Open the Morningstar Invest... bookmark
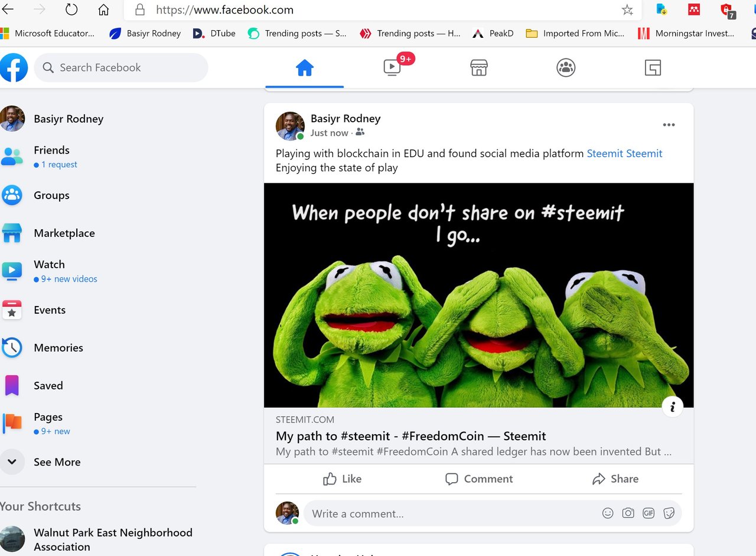 point(686,34)
